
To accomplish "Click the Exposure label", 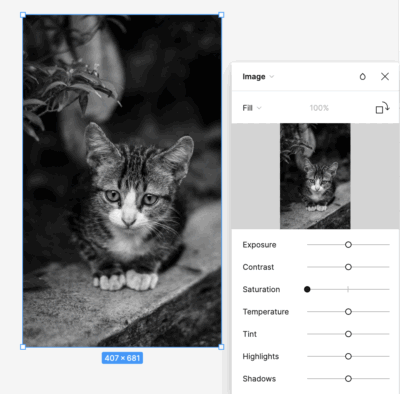I will point(259,245).
